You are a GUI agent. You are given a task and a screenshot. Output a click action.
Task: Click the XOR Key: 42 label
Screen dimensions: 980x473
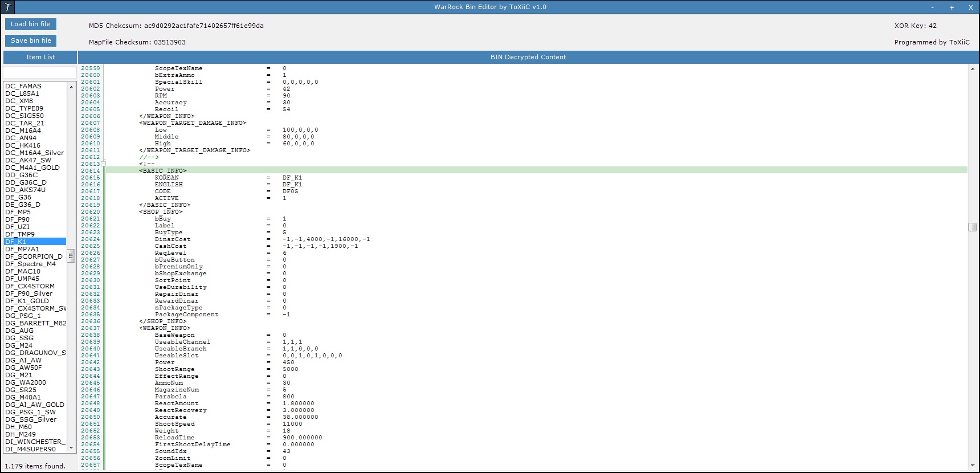point(916,26)
